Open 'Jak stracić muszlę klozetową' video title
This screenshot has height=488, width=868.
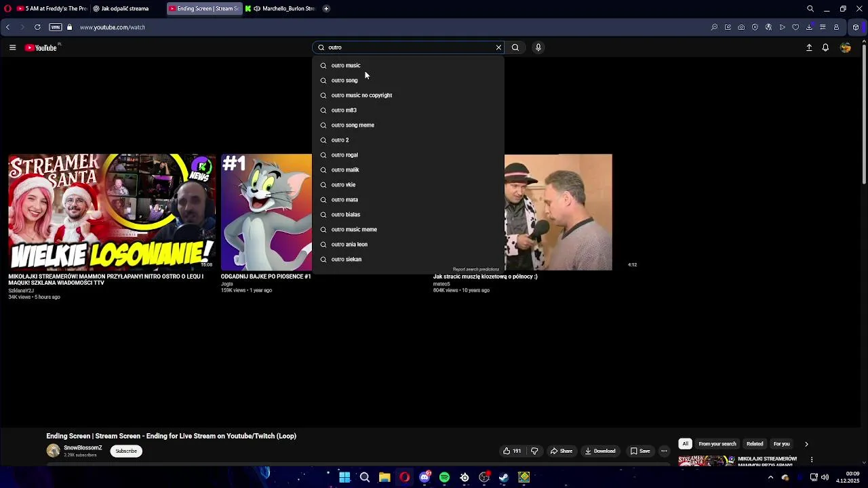[x=486, y=277]
